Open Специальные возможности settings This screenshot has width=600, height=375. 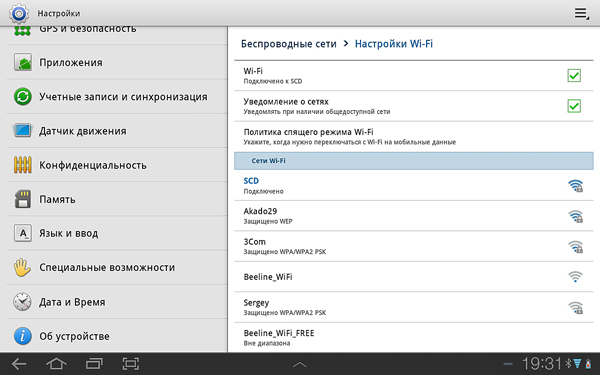[x=117, y=267]
